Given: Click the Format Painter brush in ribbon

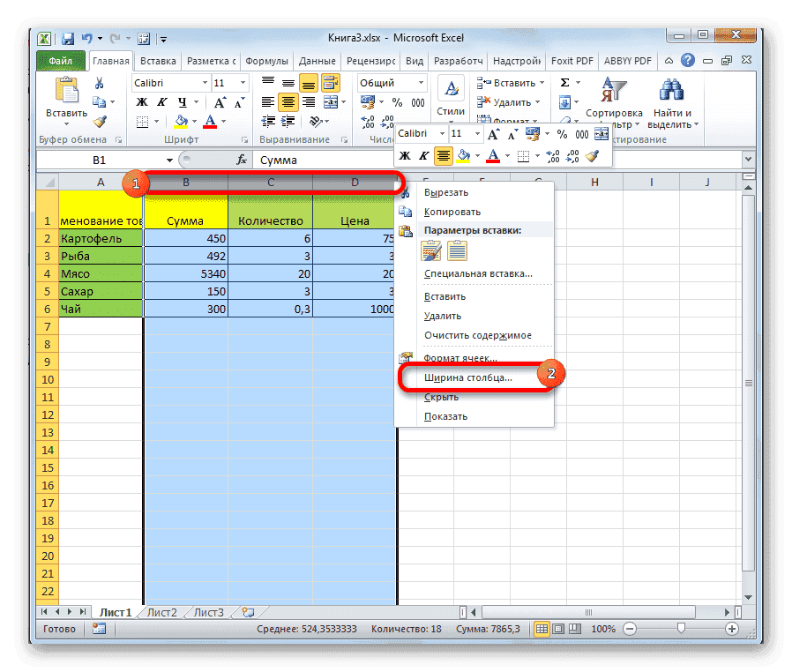Looking at the screenshot, I should (x=100, y=123).
